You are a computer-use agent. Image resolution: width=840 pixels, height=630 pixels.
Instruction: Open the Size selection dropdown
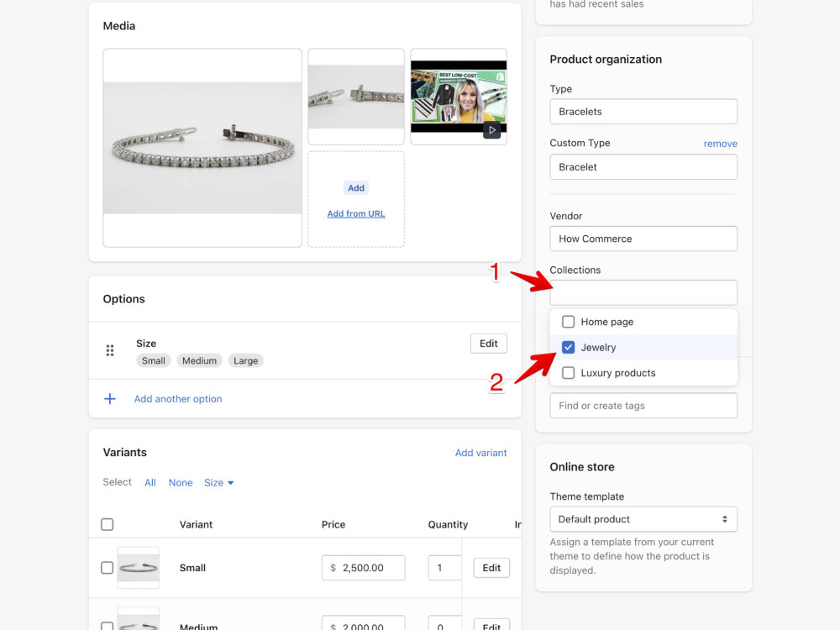(x=218, y=483)
